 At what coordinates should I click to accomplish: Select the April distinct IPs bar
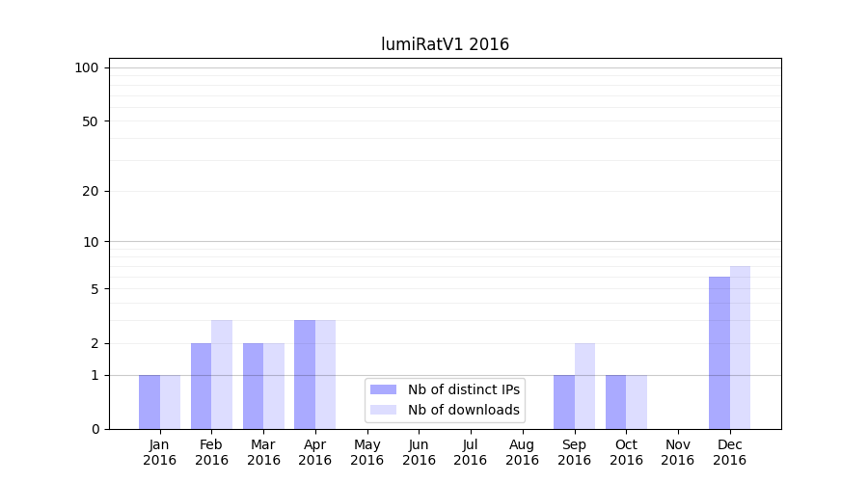[305, 374]
